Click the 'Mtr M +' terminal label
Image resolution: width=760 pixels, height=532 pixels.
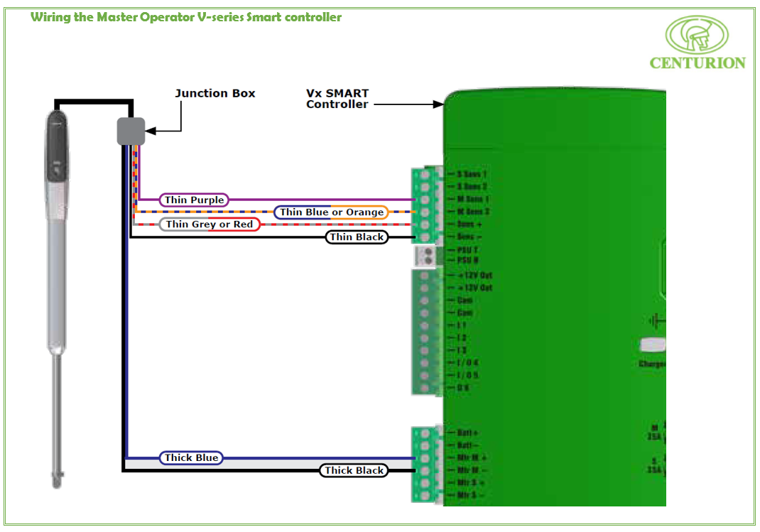point(472,458)
